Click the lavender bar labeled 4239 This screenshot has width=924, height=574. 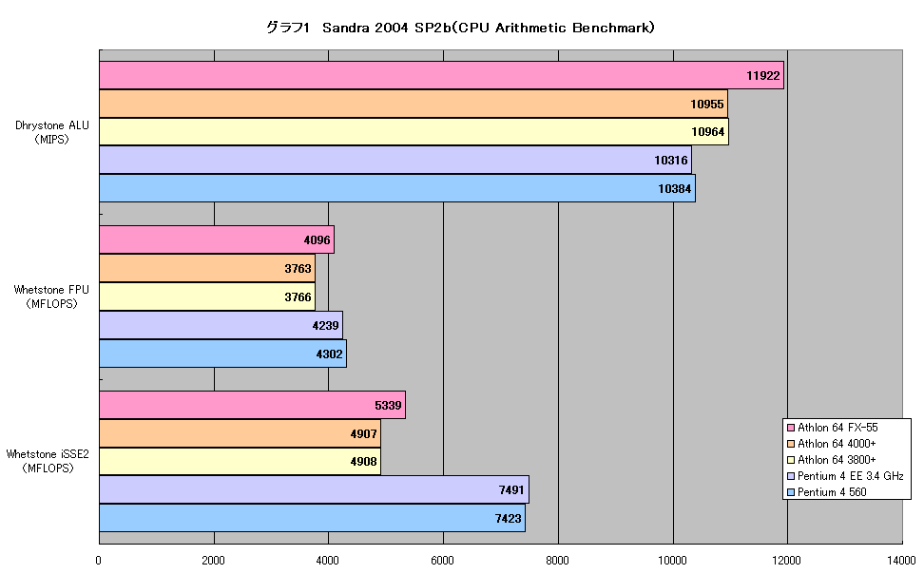tap(221, 325)
